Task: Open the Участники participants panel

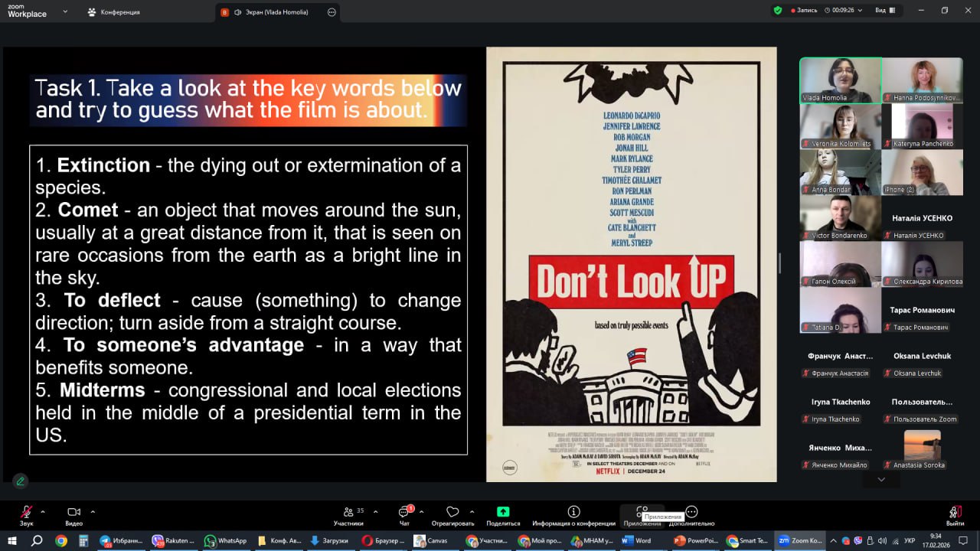Action: [x=348, y=513]
